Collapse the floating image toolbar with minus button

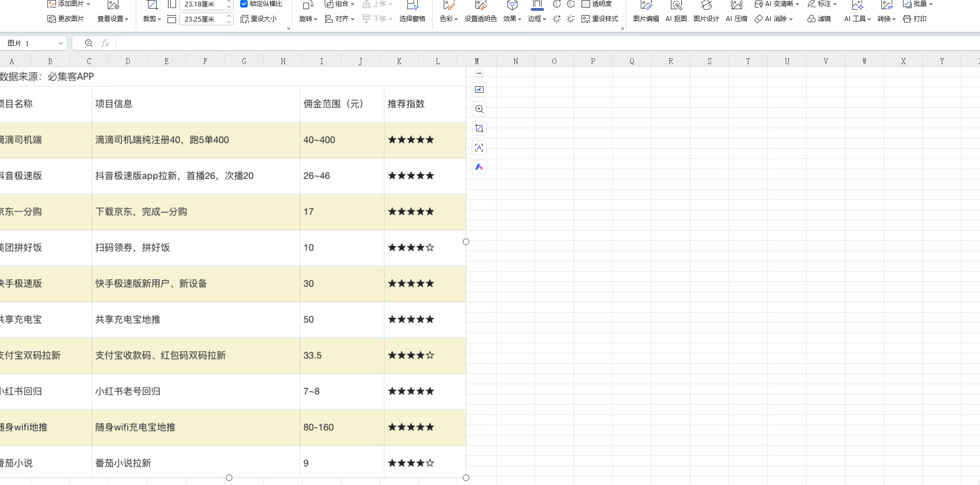point(479,73)
